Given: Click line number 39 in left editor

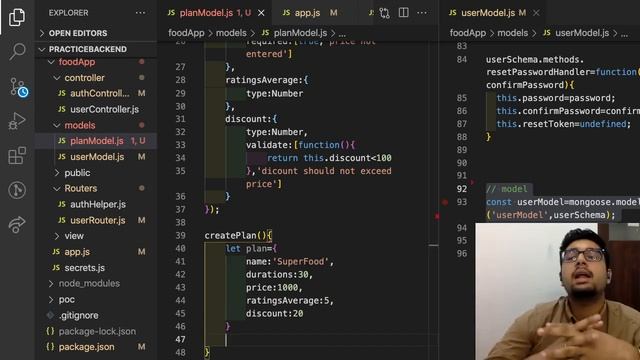Looking at the screenshot, I should click(x=180, y=236).
